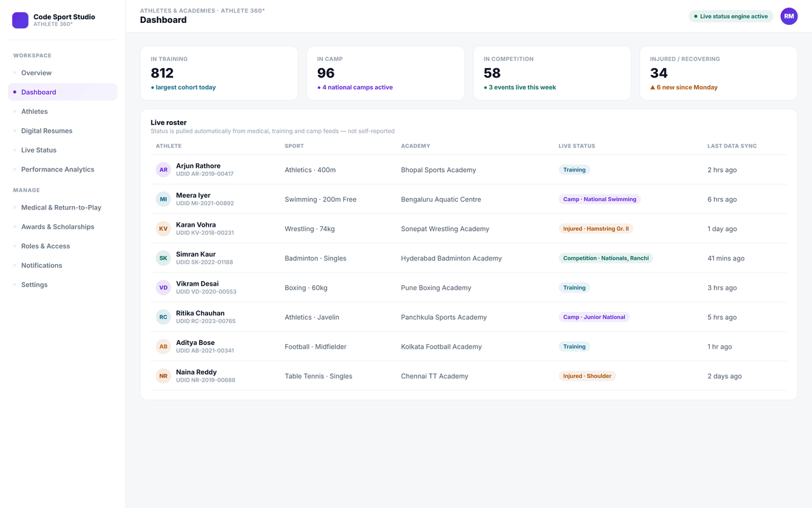Viewport: 812px width, 508px height.
Task: Click Ritika Chauhan's RC avatar
Action: click(x=164, y=317)
